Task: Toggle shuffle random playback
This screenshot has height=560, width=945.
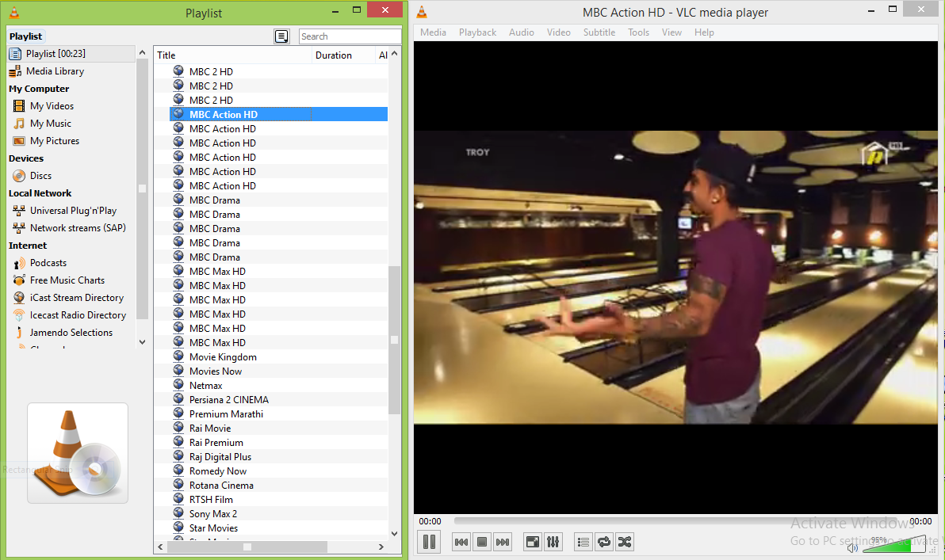Action: (625, 542)
